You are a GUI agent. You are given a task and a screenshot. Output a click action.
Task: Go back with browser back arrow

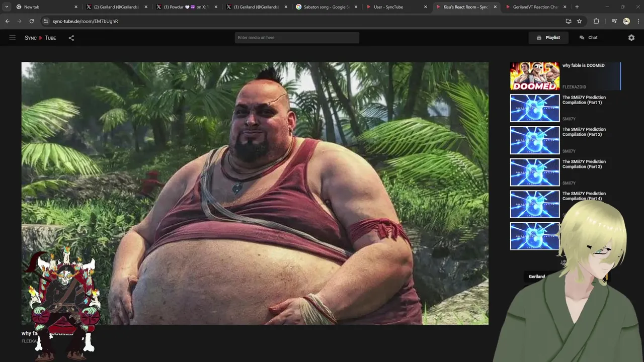click(7, 21)
